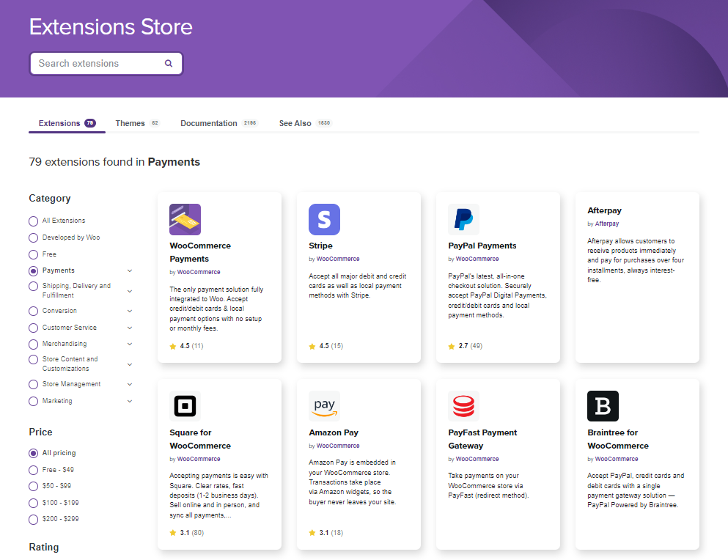Switch to the Themes tab

pyautogui.click(x=129, y=122)
